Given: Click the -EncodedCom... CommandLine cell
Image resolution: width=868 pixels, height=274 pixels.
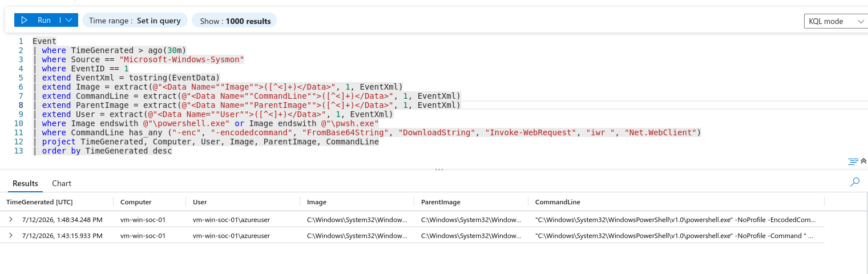Looking at the screenshot, I should 676,219.
